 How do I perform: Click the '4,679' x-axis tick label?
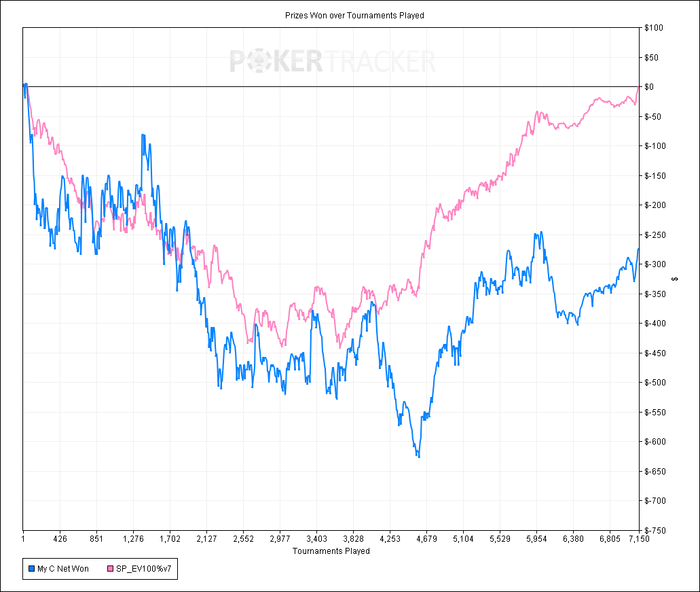click(x=426, y=539)
